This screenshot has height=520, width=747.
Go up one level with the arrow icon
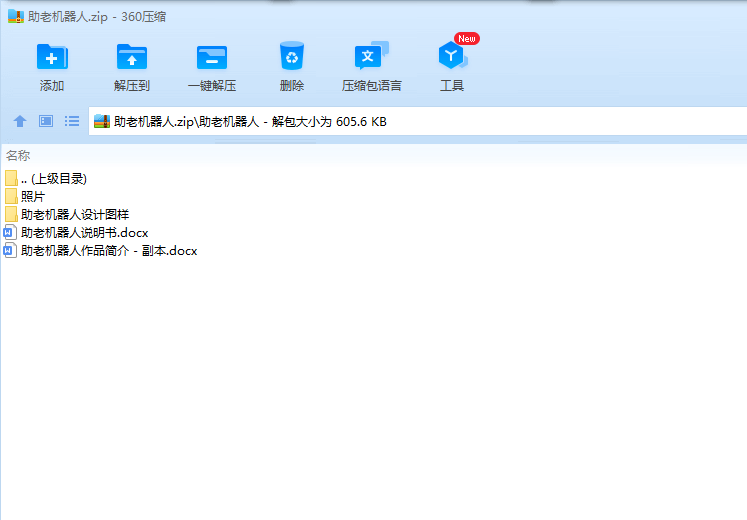[x=20, y=121]
